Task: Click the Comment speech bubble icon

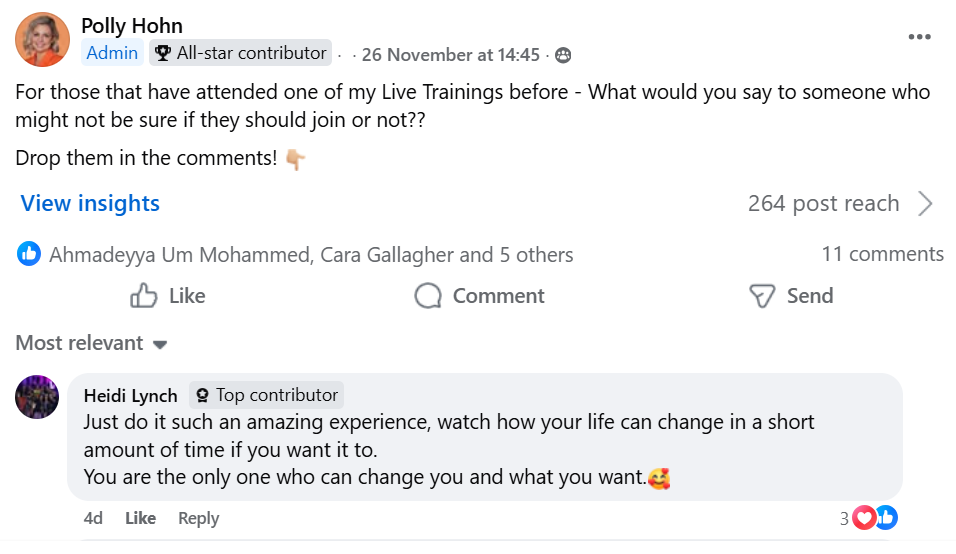Action: click(428, 296)
